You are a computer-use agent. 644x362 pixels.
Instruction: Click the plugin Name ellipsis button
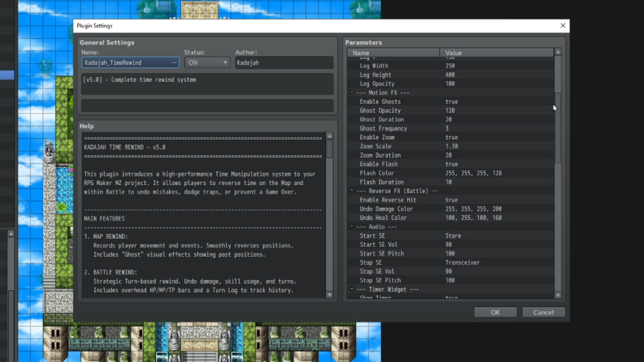174,62
